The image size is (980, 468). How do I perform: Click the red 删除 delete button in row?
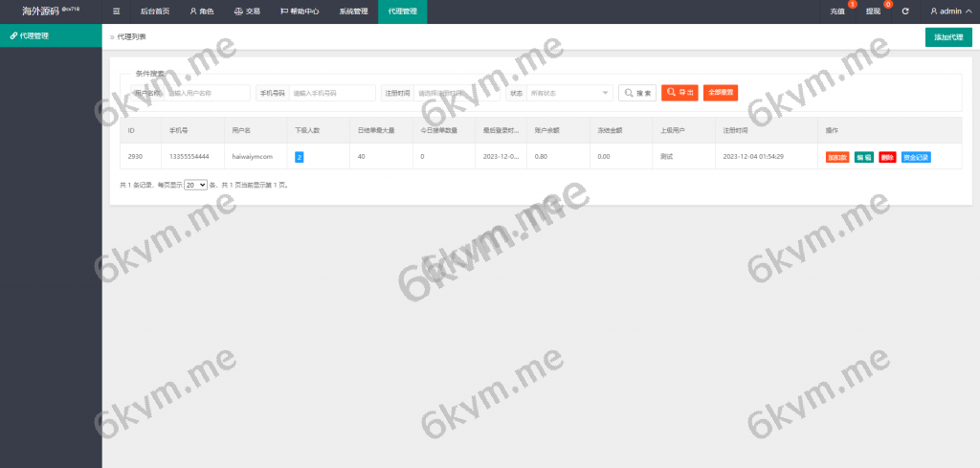coord(887,157)
